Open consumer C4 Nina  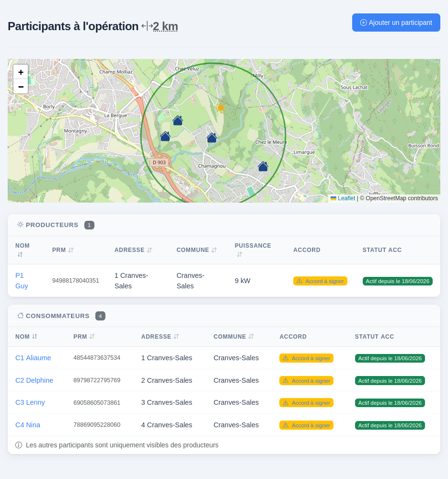pos(28,425)
